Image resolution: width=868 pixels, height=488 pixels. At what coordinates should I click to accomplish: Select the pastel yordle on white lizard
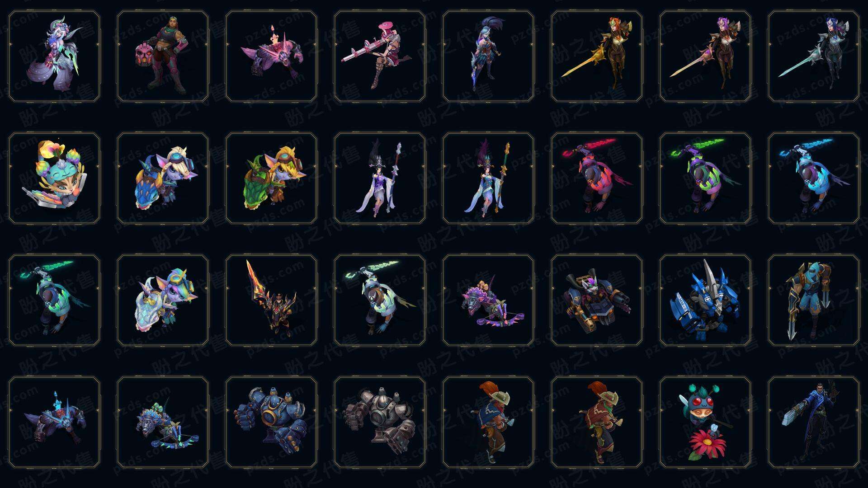pos(163,300)
